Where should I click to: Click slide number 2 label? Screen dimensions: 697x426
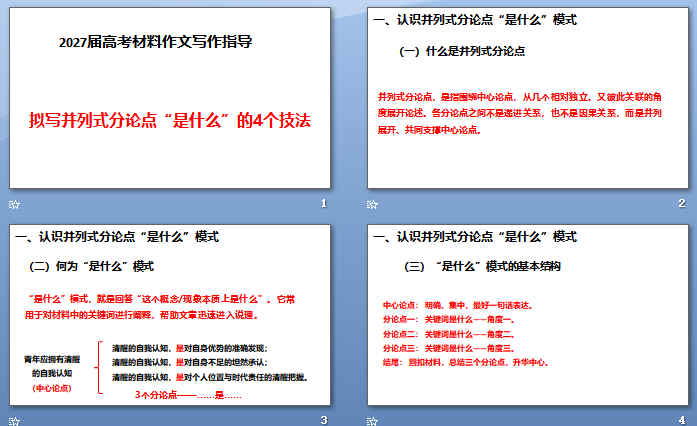click(x=682, y=203)
